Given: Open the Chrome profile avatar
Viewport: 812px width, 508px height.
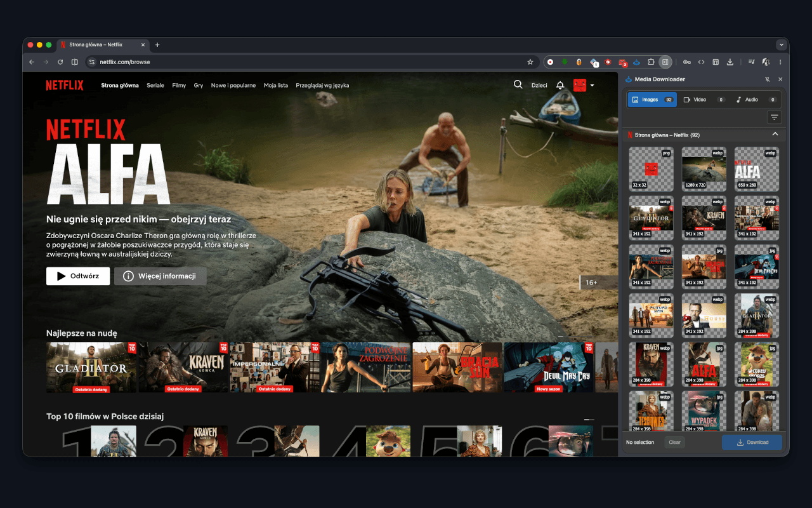Looking at the screenshot, I should click(766, 62).
